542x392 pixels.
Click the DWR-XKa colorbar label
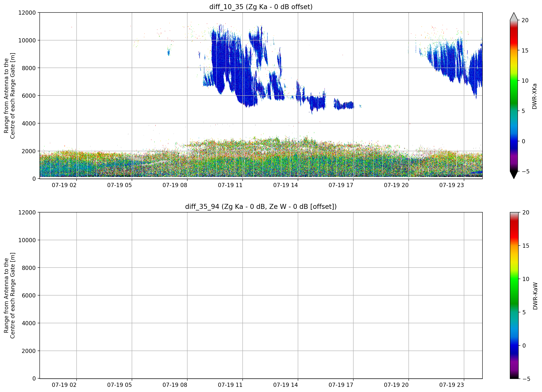click(534, 96)
